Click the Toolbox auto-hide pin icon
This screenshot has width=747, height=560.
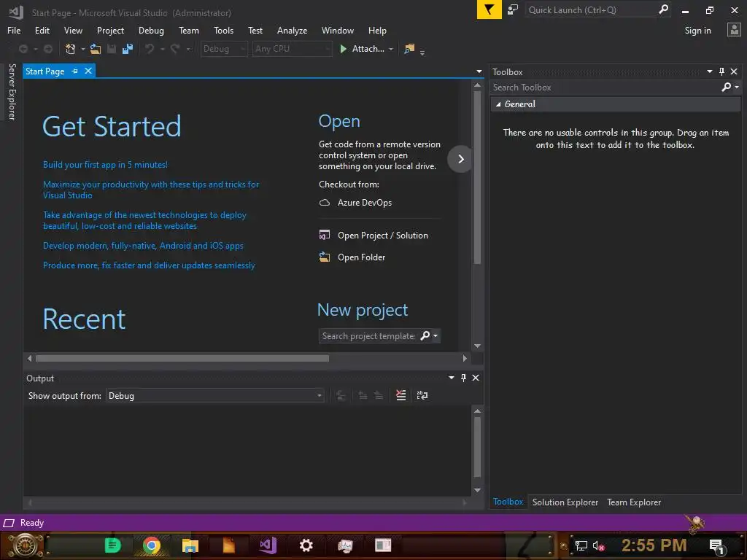point(721,71)
